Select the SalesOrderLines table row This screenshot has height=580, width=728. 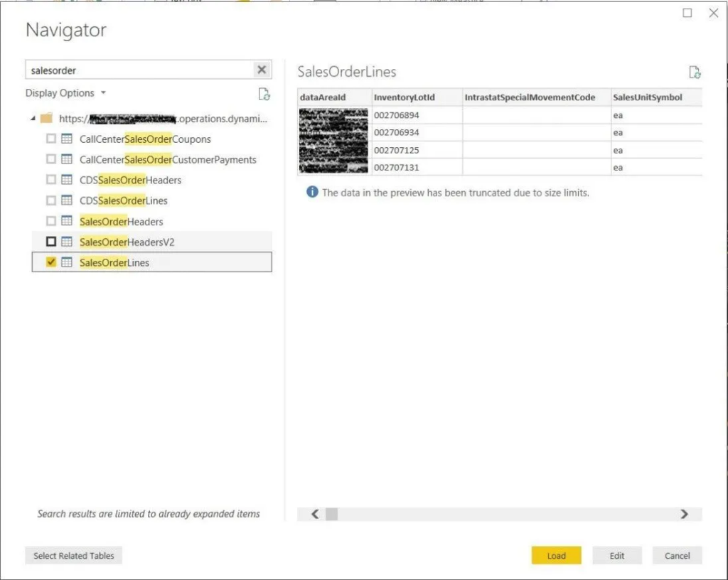(152, 262)
